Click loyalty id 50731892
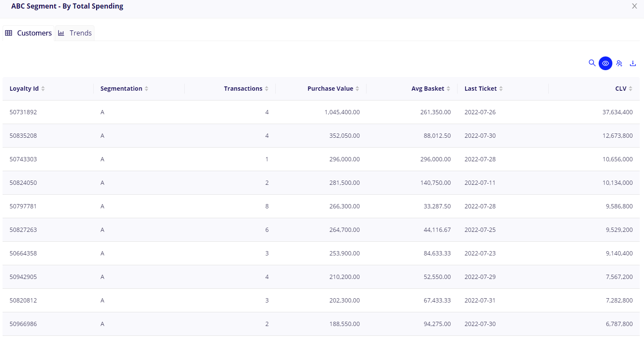 (x=23, y=112)
